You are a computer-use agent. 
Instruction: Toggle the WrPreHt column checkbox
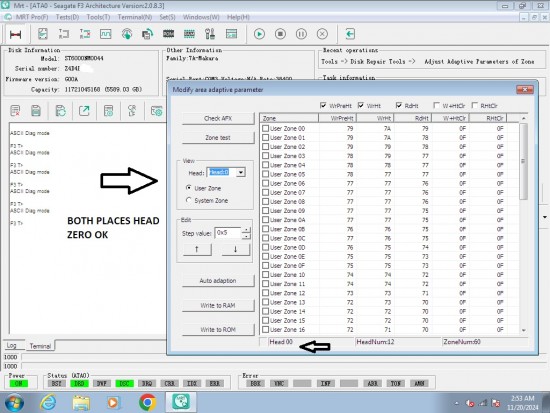(323, 105)
